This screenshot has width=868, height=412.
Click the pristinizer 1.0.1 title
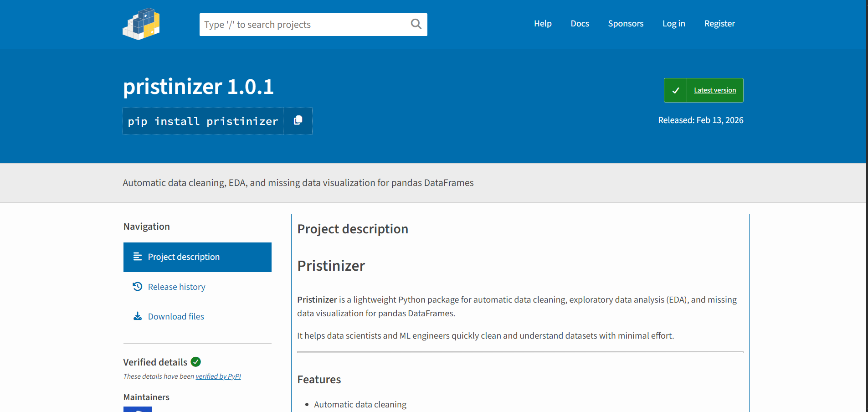coord(198,87)
